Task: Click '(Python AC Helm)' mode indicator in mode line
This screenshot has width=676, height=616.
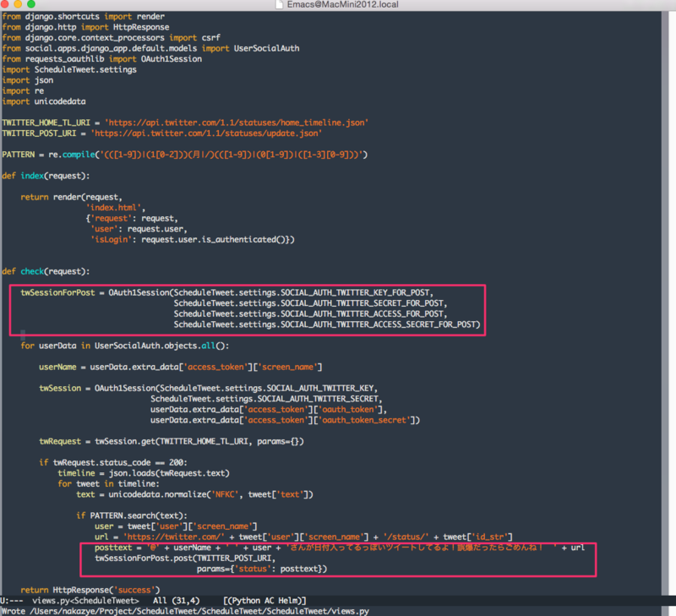Action: [264, 601]
